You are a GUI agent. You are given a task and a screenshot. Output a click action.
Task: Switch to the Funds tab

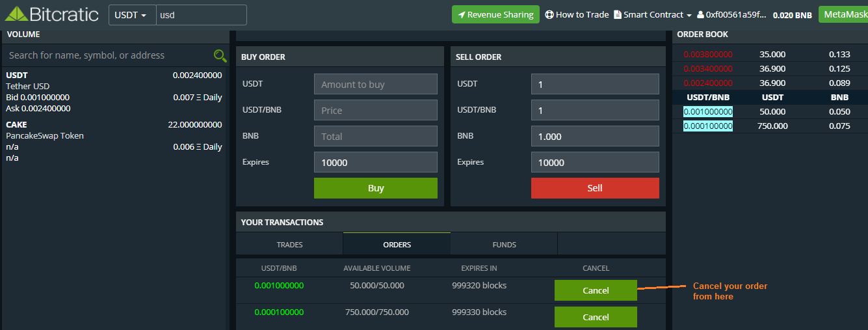click(504, 245)
